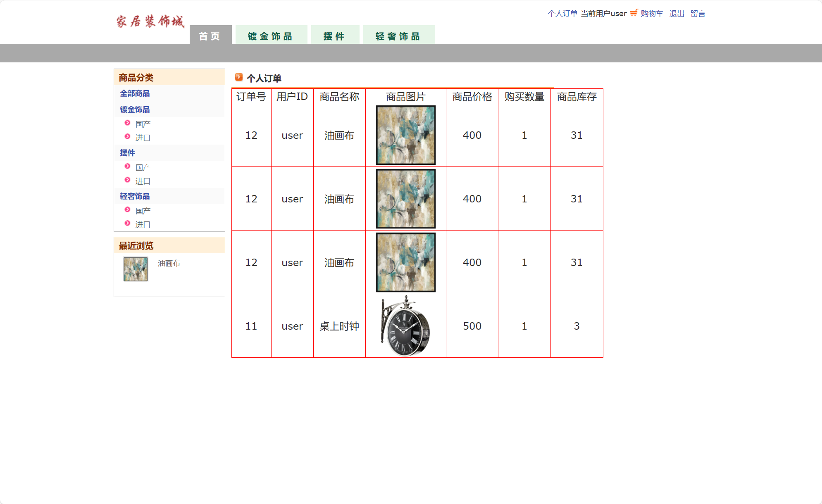The width and height of the screenshot is (822, 504).
Task: Click the 家居装饰城 logo
Action: (150, 21)
